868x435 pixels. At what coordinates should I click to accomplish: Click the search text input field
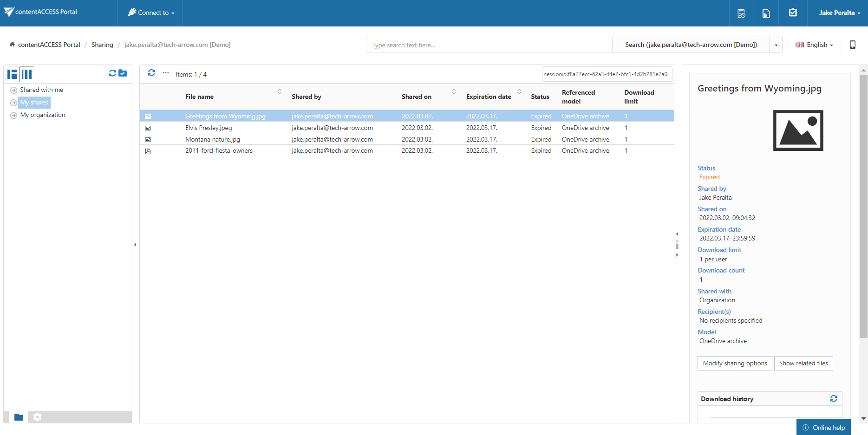489,45
